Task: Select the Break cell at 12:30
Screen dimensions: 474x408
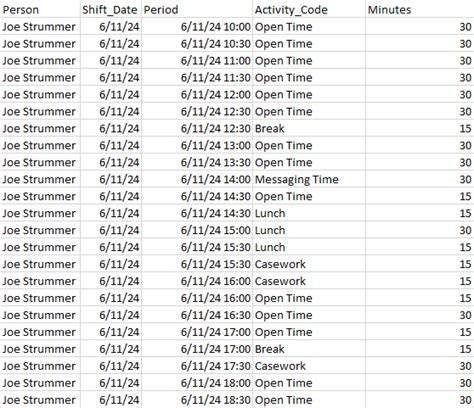Action: [309, 128]
